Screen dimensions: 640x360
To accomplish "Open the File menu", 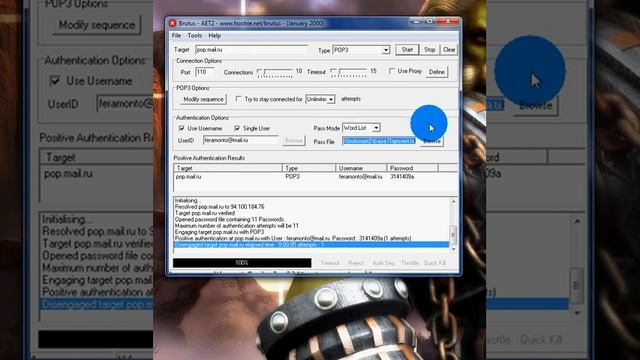I will (x=176, y=36).
